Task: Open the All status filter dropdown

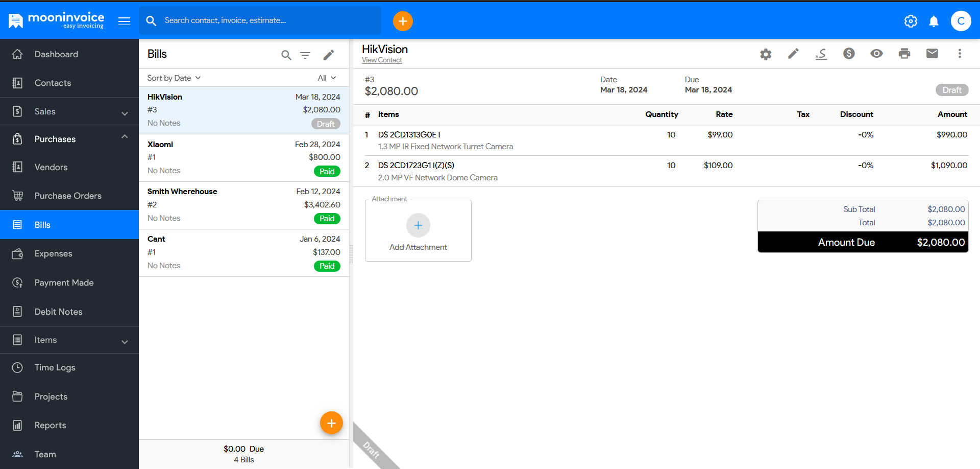Action: 327,78
